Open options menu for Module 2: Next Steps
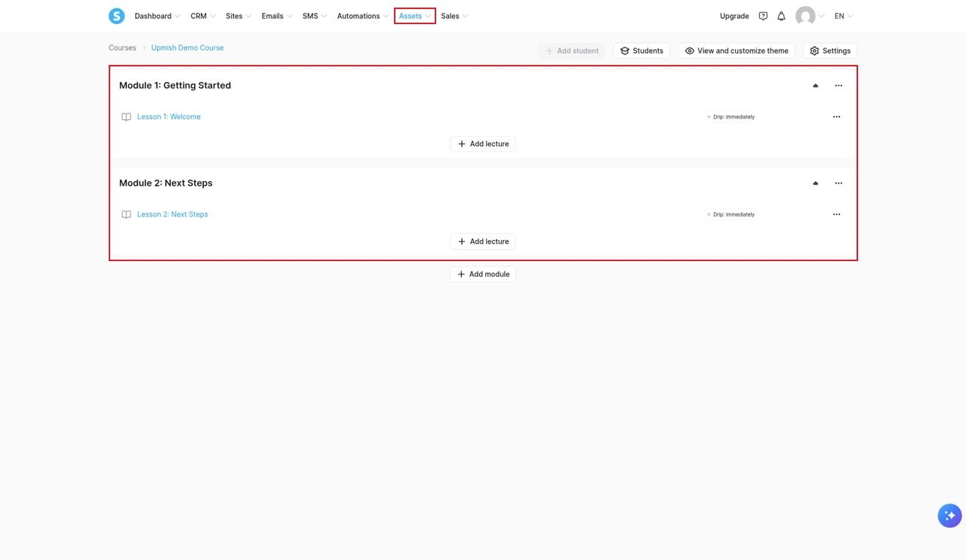 (838, 183)
